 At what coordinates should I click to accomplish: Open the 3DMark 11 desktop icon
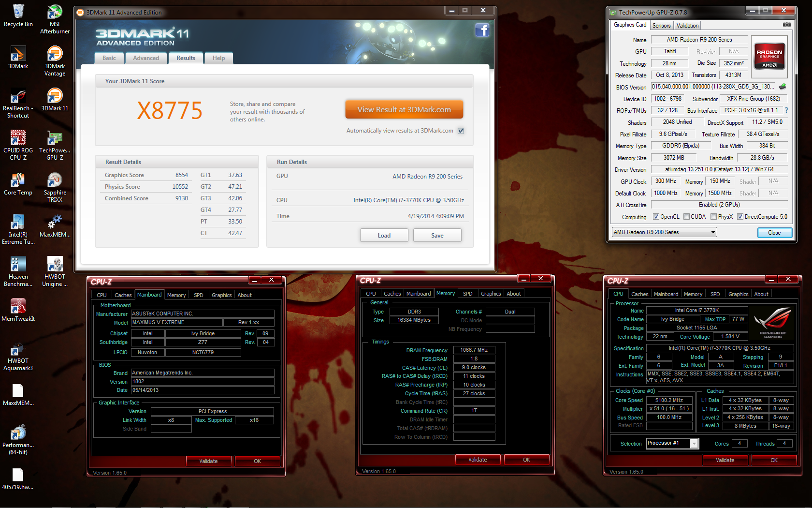tap(55, 100)
